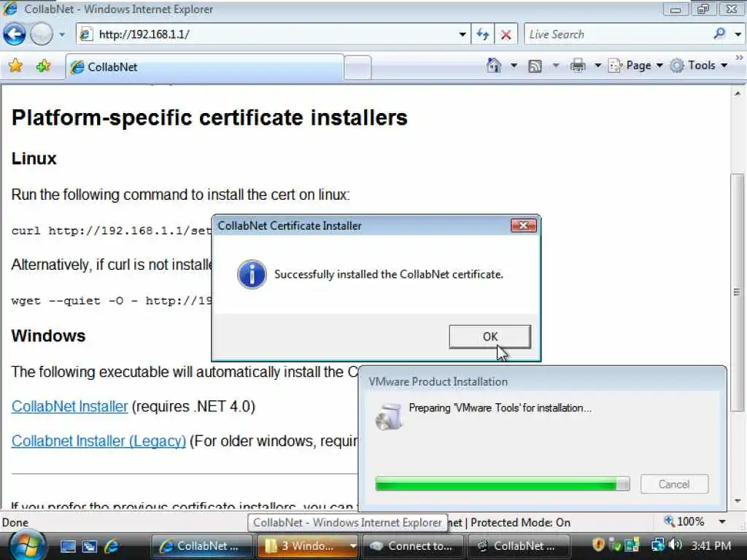This screenshot has width=747, height=560.
Task: Close the CollabNet Certificate Installer dialog
Action: 523,225
